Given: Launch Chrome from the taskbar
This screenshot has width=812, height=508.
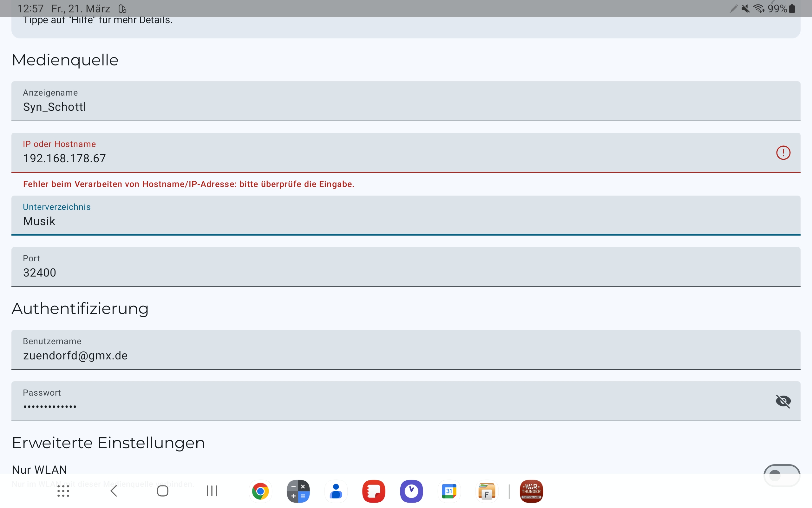Looking at the screenshot, I should 260,491.
